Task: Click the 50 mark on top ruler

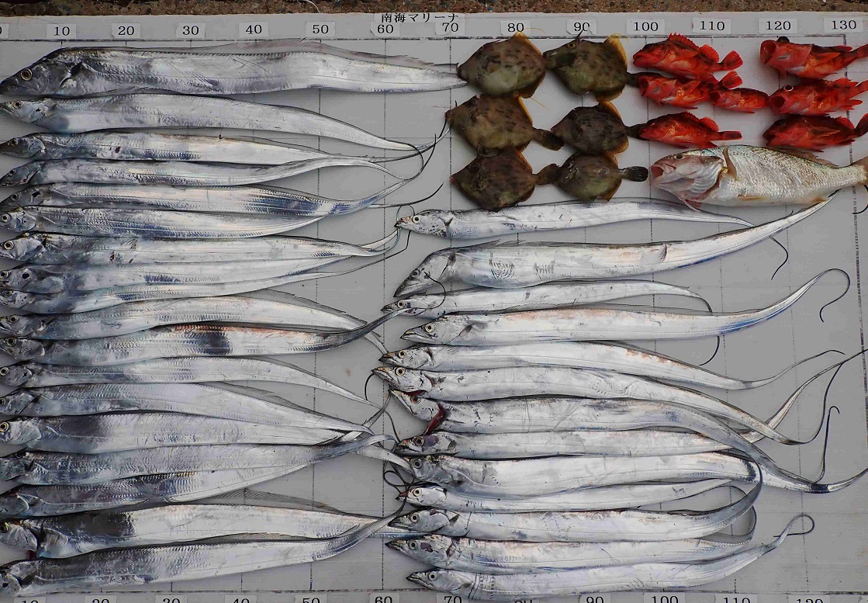Action: click(x=320, y=29)
